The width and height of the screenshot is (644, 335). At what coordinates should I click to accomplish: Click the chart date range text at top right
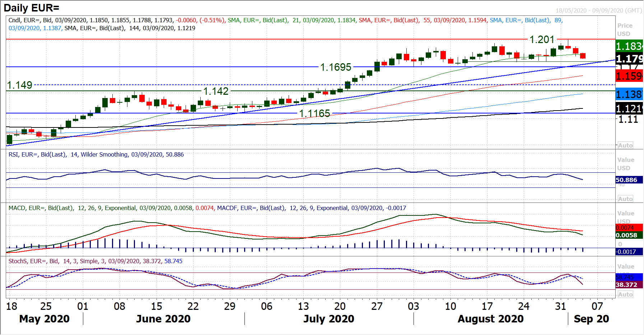[x=598, y=10]
